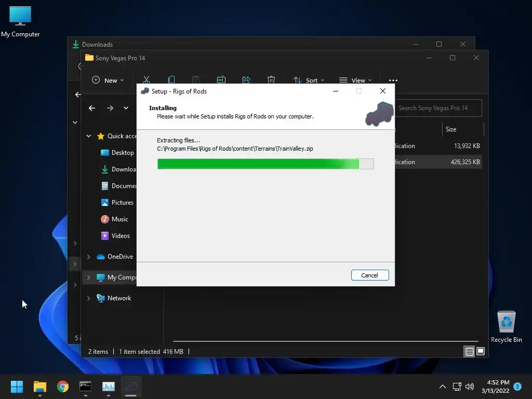Expand the OneDrive tree node
This screenshot has width=532, height=399.
tap(88, 257)
